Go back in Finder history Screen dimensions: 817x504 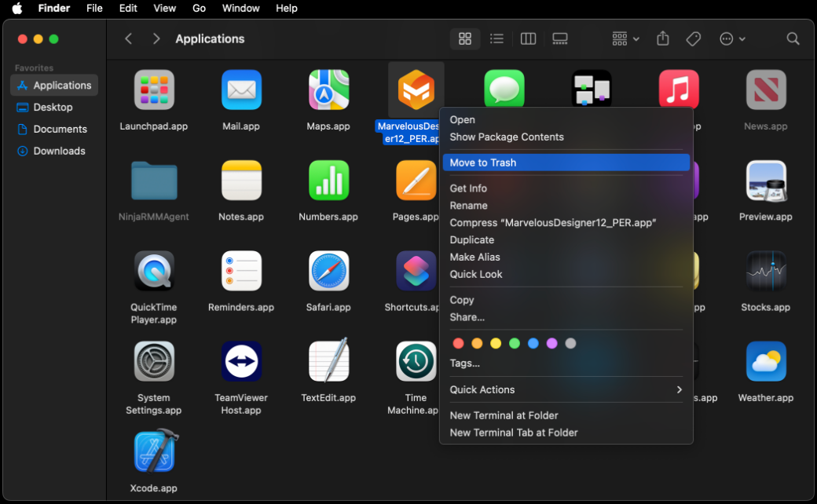click(x=129, y=38)
